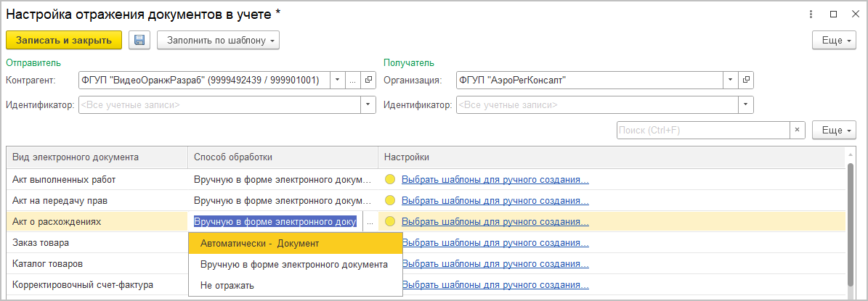868x301 pixels.
Task: Open the Заполнить по шаблону dropdown
Action: (218, 40)
